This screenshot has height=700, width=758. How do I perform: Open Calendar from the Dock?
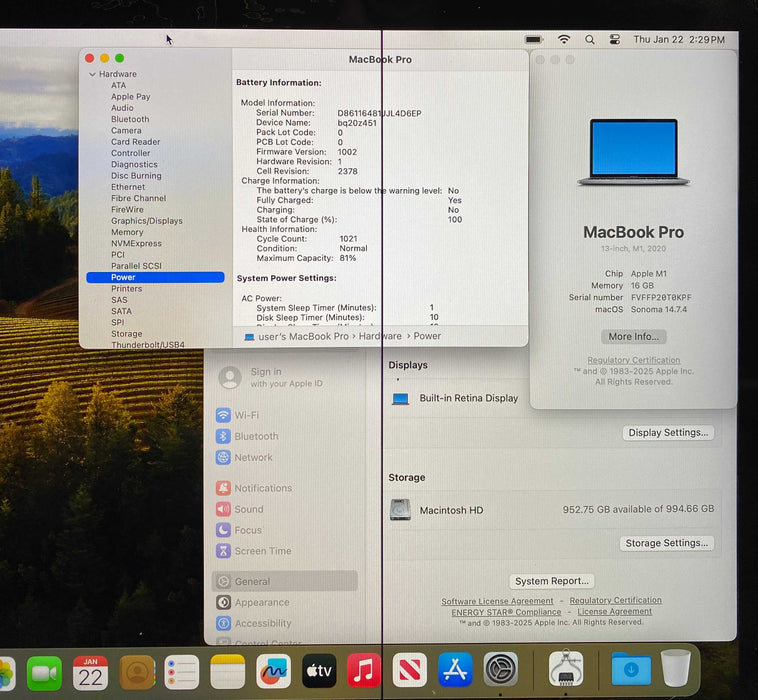pos(90,673)
